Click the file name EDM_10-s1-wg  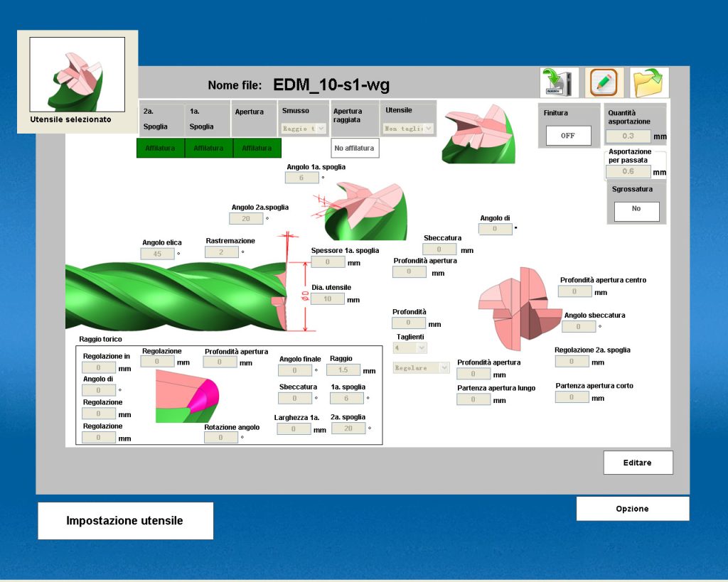click(331, 85)
